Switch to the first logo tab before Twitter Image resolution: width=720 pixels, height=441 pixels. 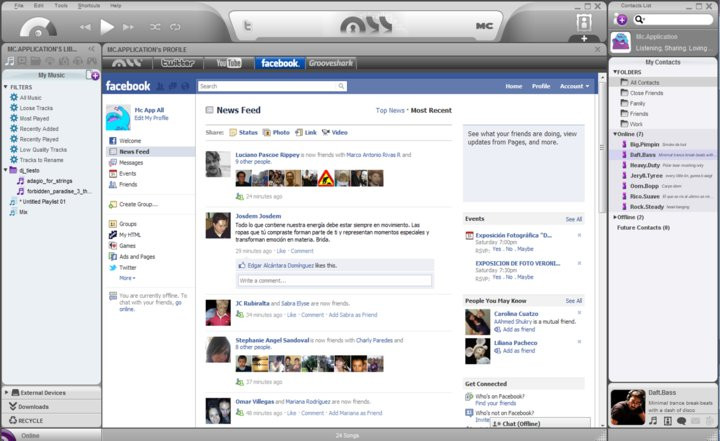click(127, 63)
